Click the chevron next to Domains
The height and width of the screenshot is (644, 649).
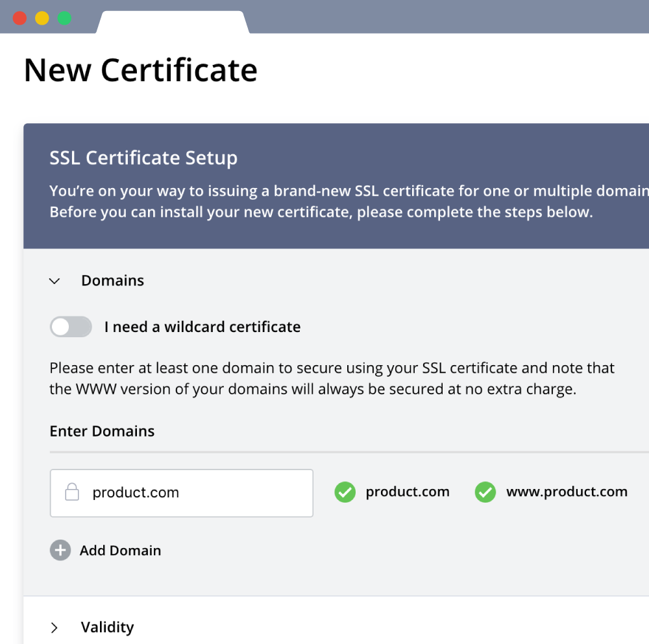tap(55, 281)
